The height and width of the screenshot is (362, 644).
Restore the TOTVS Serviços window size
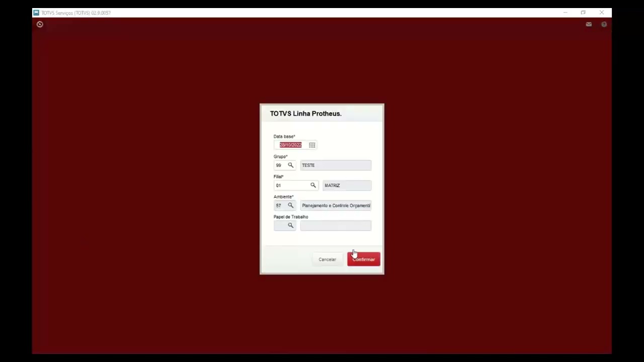click(x=583, y=13)
